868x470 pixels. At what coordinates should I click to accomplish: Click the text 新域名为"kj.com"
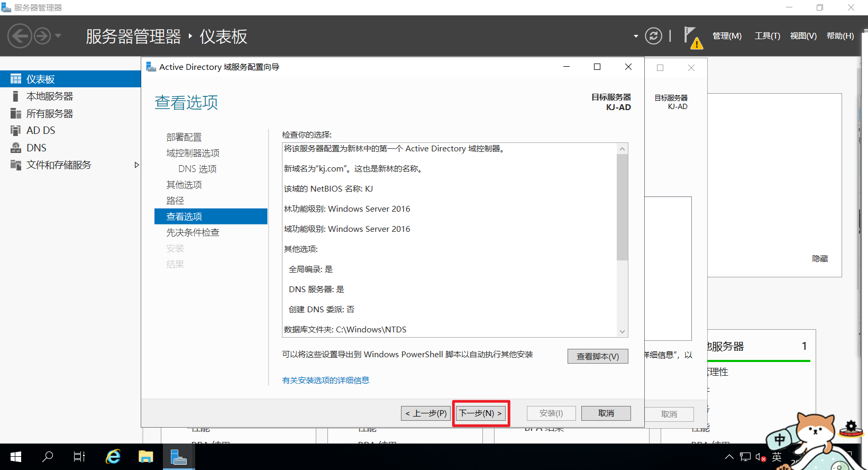pyautogui.click(x=315, y=169)
